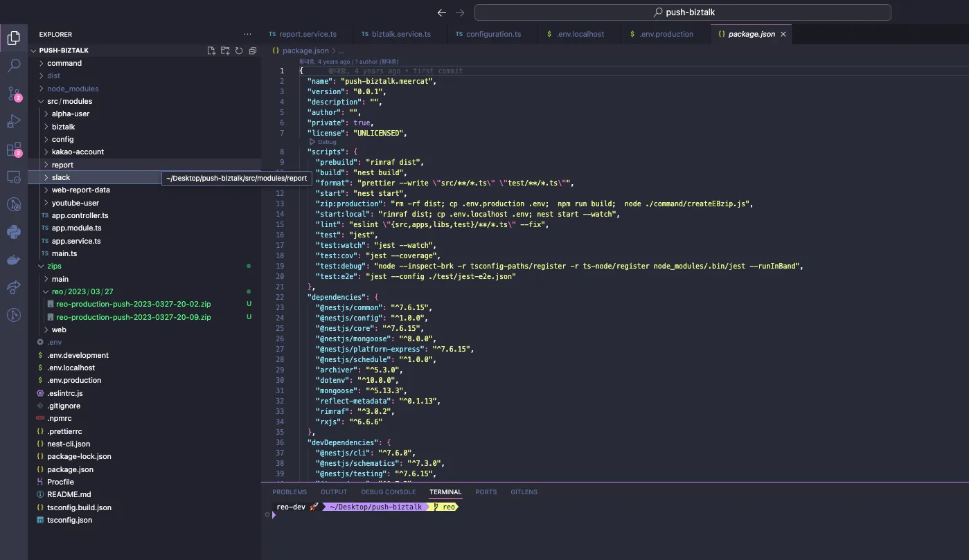Refresh the explorer file tree
This screenshot has width=969, height=560.
[239, 51]
